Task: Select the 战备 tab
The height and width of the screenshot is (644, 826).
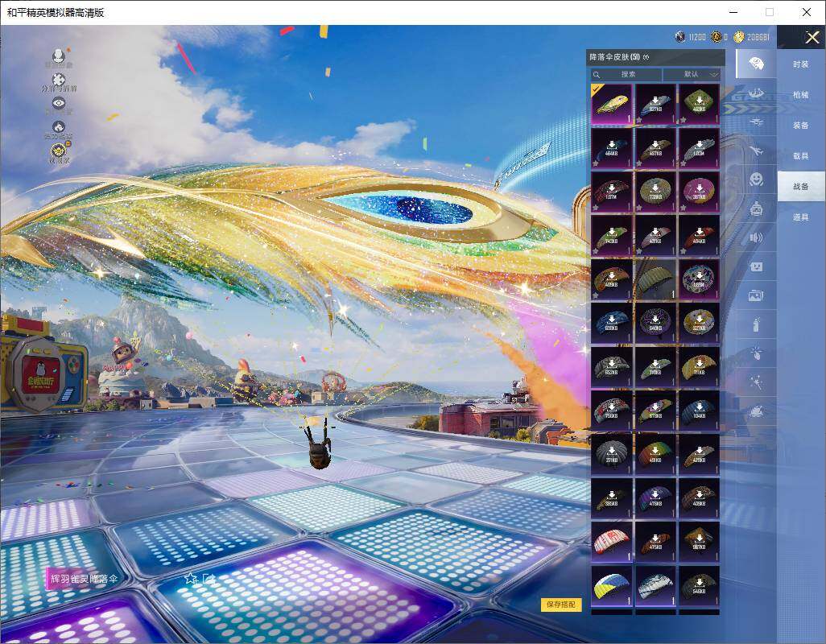Action: tap(801, 187)
